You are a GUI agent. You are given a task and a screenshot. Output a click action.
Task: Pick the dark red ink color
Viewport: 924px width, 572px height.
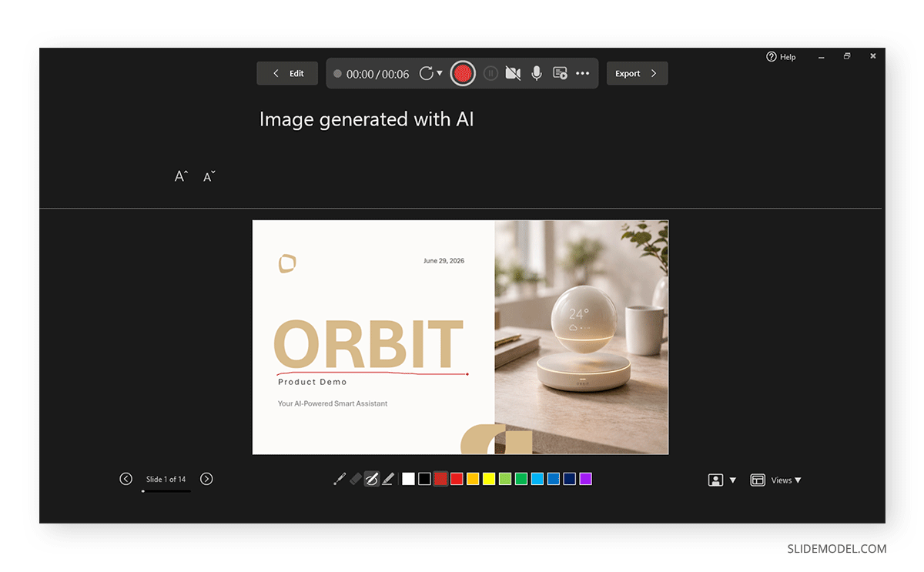440,479
